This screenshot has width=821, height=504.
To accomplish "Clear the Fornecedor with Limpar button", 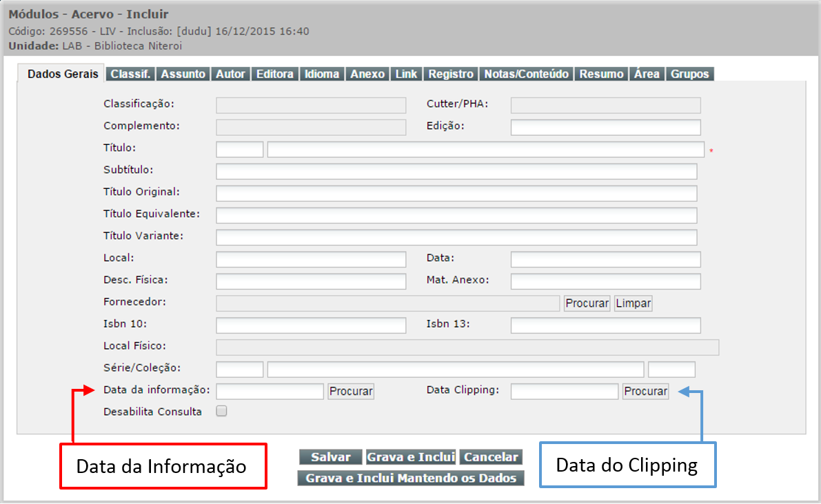I will pos(633,303).
